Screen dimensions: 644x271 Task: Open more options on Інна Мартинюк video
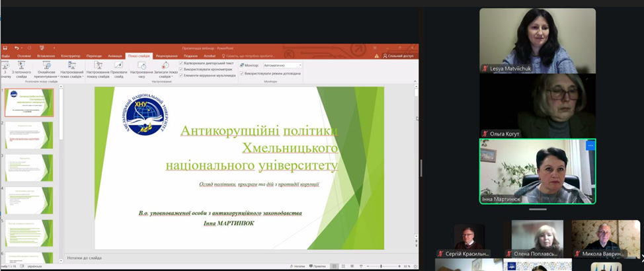[590, 145]
